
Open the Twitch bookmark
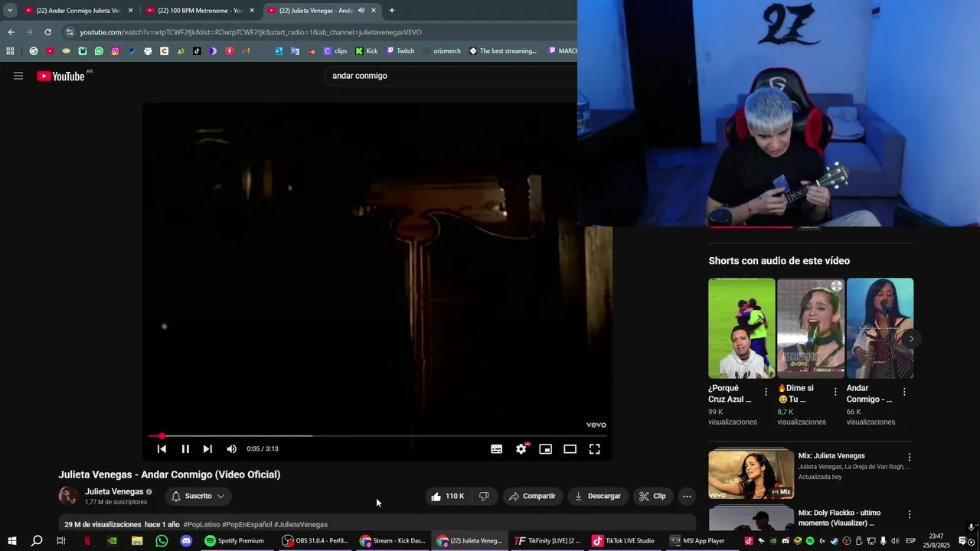point(400,51)
